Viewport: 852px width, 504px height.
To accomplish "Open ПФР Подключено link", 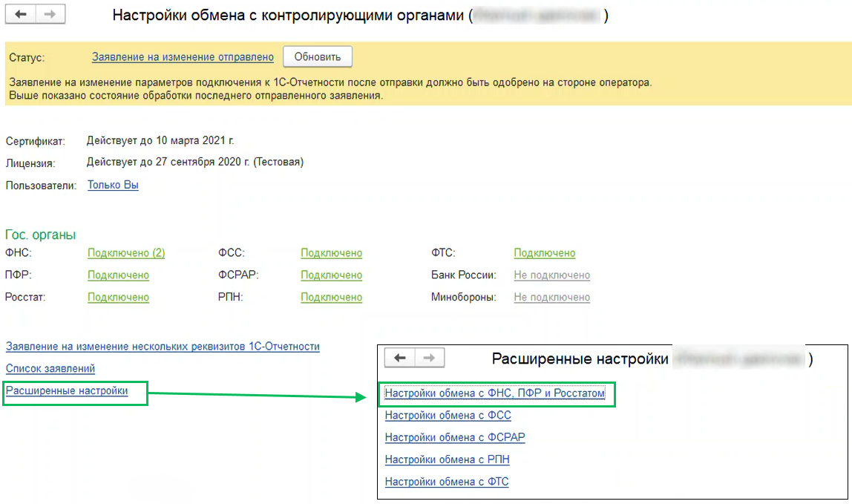I will click(x=119, y=275).
